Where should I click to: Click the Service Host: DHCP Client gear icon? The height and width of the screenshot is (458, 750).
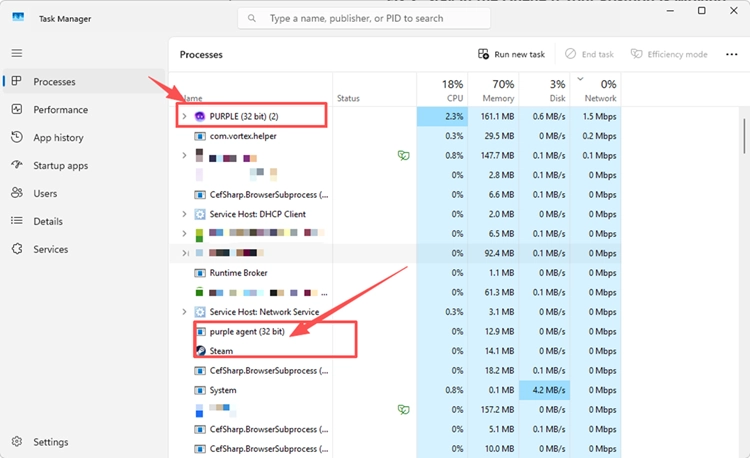tap(199, 214)
